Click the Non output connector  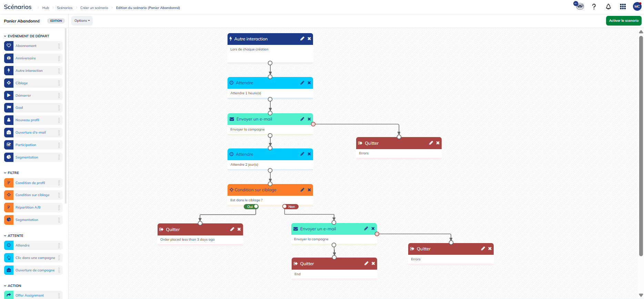tap(285, 206)
